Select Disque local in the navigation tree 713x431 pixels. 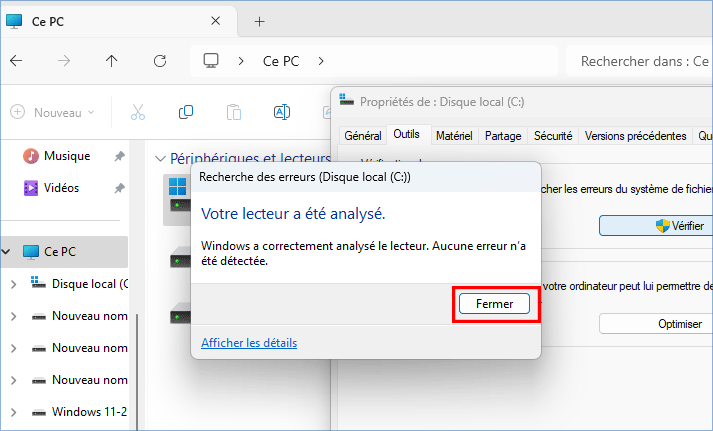[x=90, y=284]
